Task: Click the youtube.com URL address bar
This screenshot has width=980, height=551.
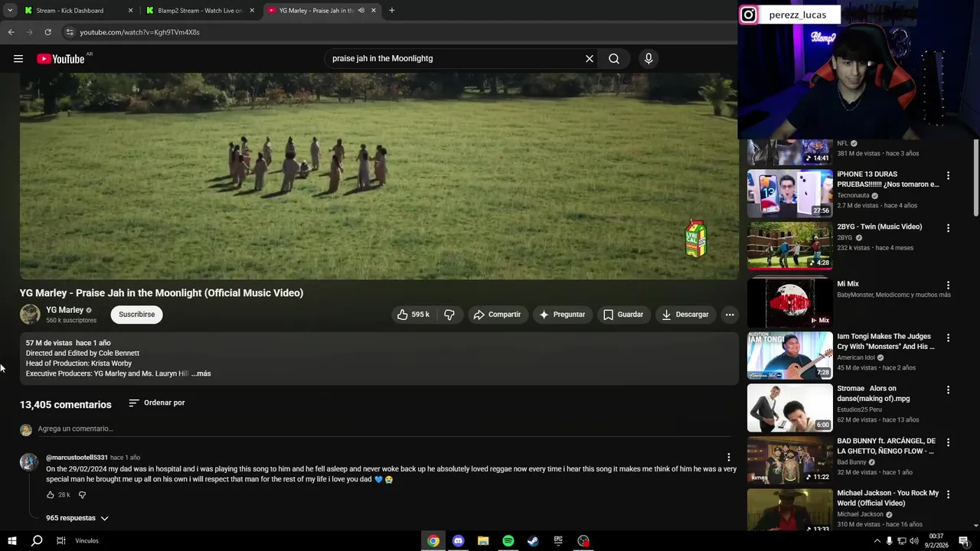Action: [x=140, y=32]
